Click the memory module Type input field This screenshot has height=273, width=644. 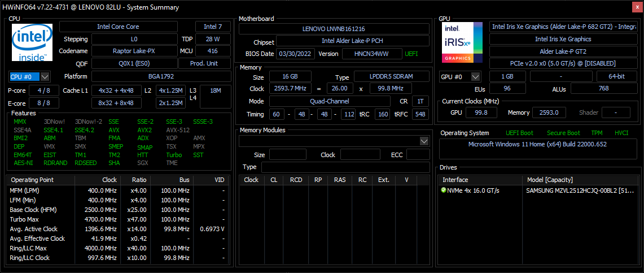coord(345,167)
